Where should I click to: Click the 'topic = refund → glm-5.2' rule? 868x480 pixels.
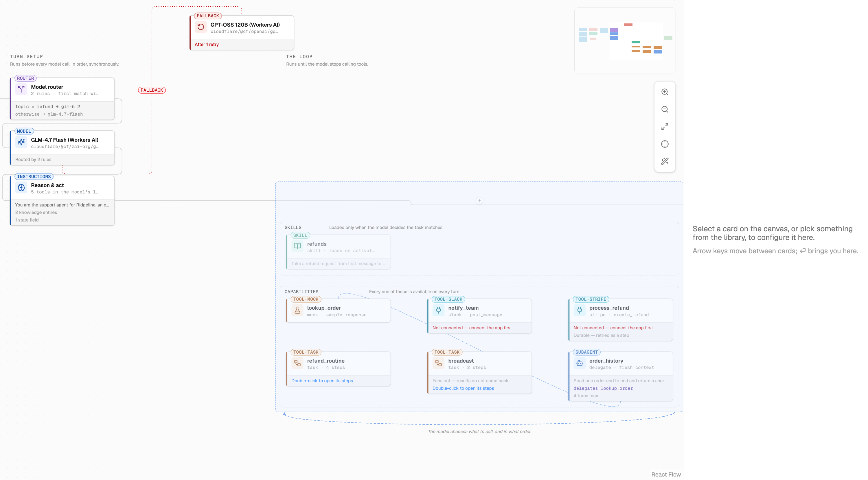47,106
